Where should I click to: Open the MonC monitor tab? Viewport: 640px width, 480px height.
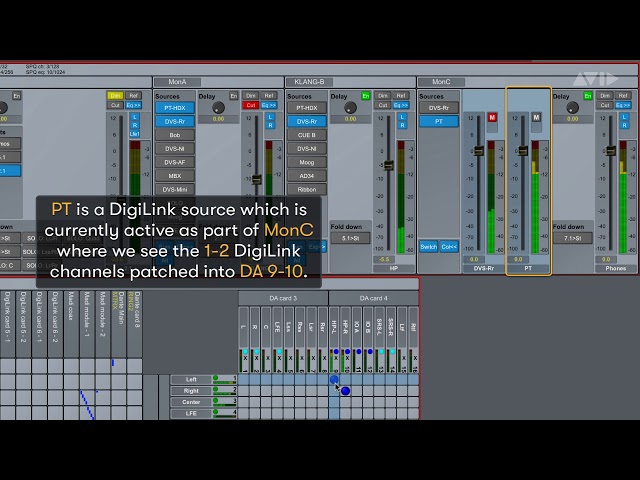click(x=442, y=82)
